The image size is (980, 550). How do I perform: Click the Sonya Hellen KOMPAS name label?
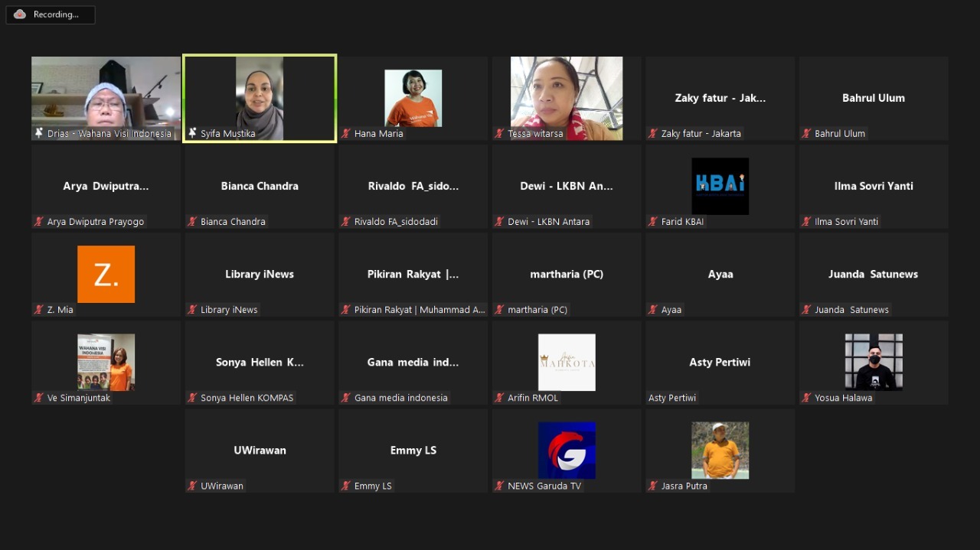coord(247,398)
